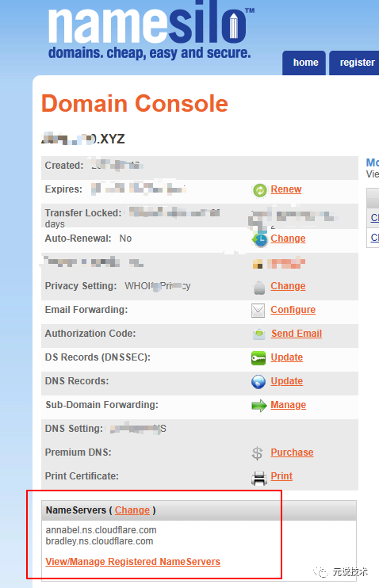This screenshot has height=588, width=379.
Task: Click the green Renew circular arrow icon
Action: tap(260, 190)
